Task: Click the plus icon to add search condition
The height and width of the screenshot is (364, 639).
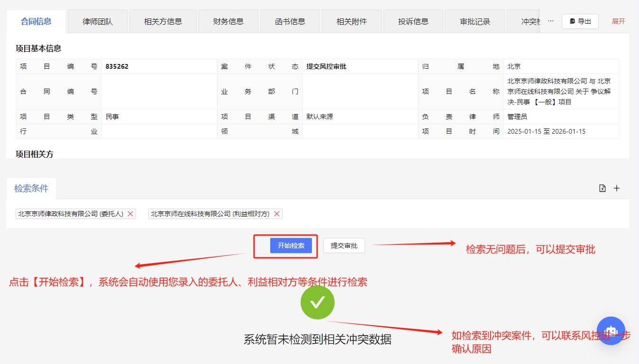Action: (x=617, y=188)
